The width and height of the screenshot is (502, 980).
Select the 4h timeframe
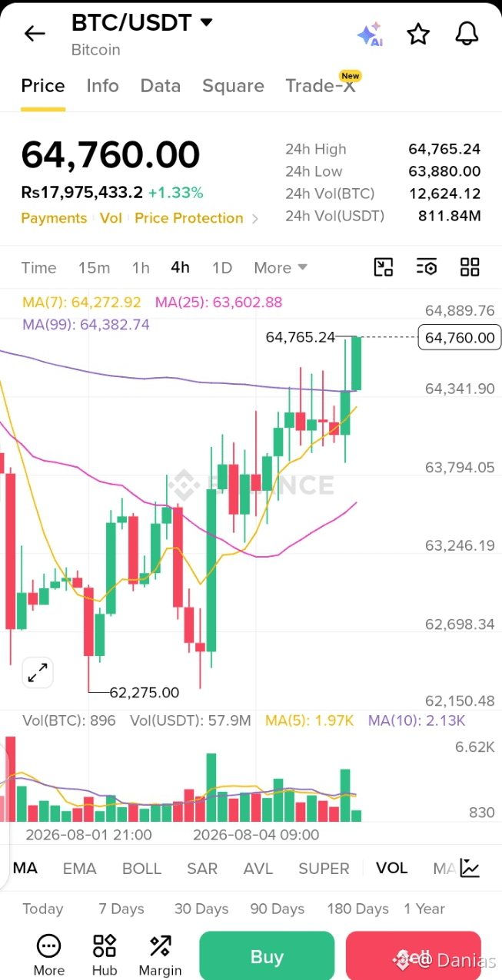(180, 267)
